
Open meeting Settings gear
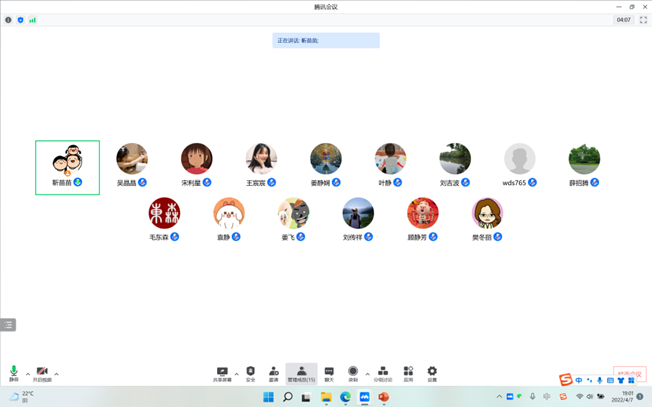[x=432, y=372]
